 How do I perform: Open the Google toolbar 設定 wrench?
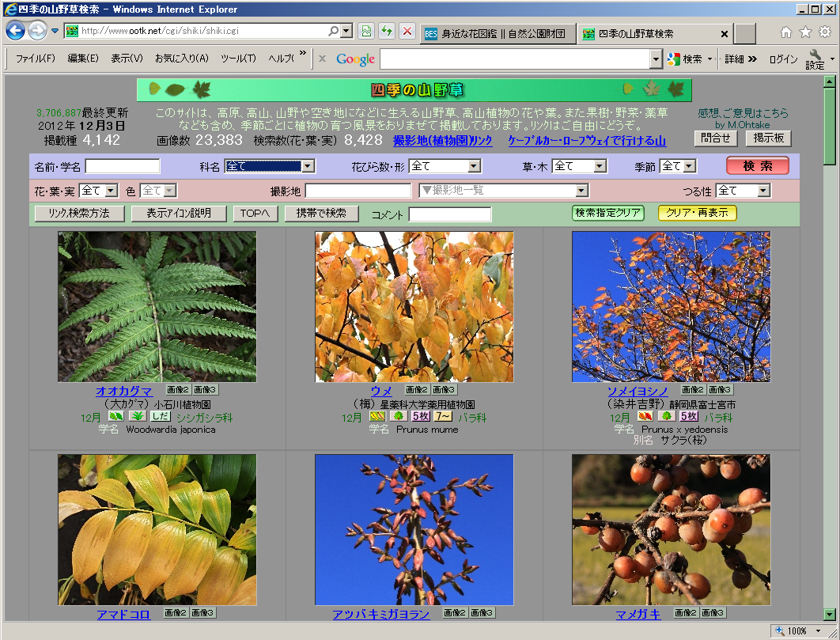pos(815,59)
